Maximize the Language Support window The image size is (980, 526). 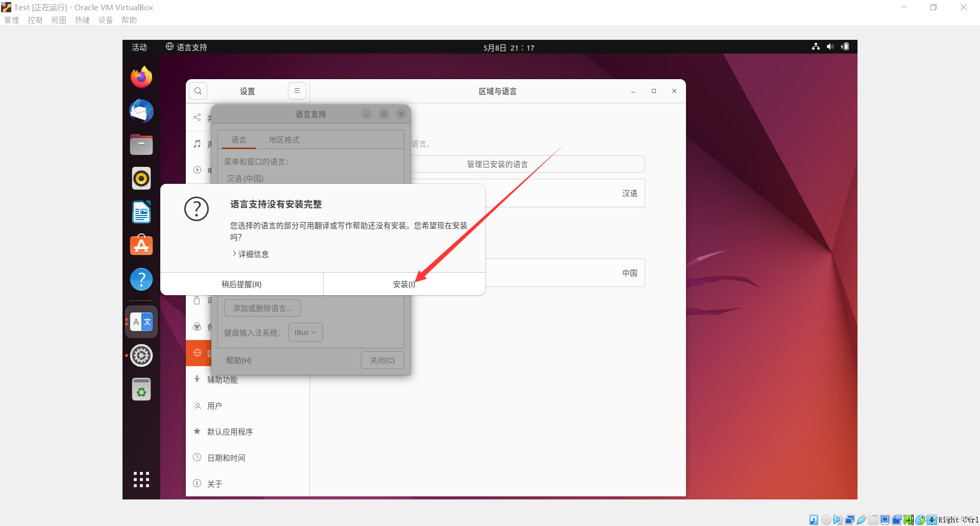(384, 114)
